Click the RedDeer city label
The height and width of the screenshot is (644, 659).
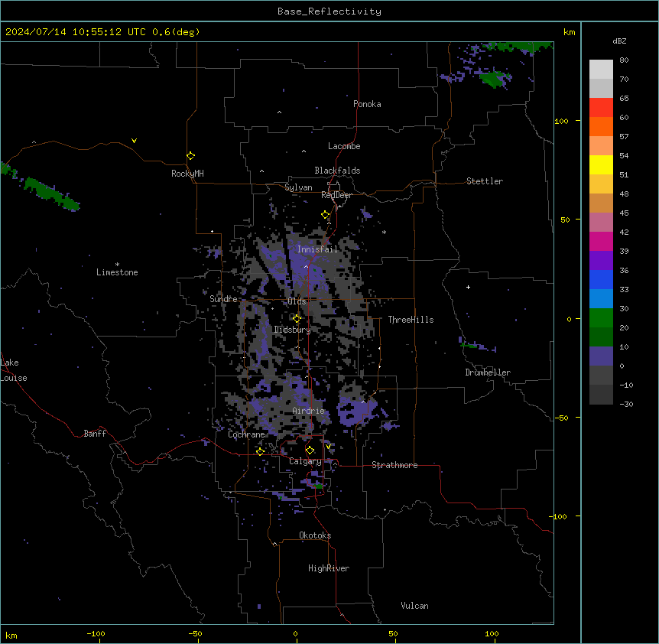coord(336,195)
